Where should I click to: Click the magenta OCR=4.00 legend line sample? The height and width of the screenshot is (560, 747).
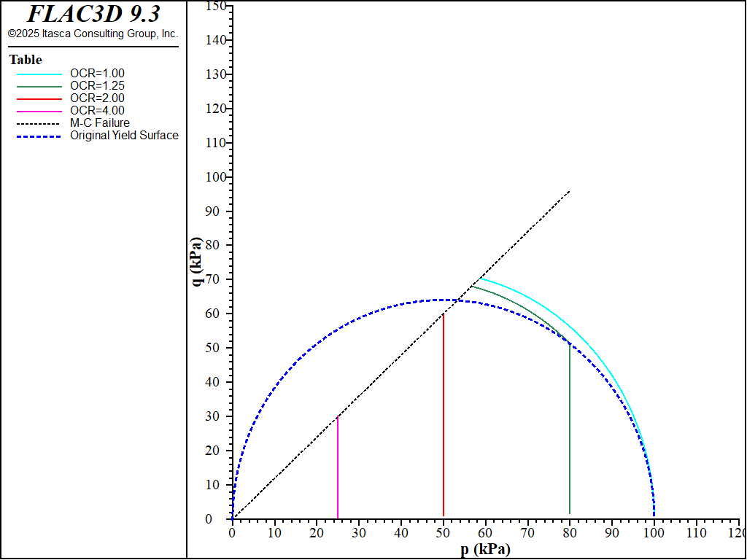coord(40,111)
